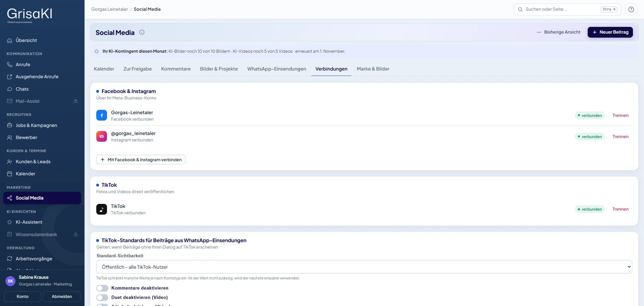Open Anrufe in the sidebar

pyautogui.click(x=42, y=64)
